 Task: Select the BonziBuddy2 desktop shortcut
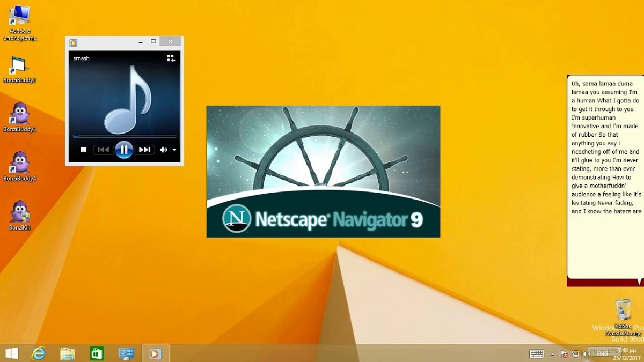tap(20, 70)
